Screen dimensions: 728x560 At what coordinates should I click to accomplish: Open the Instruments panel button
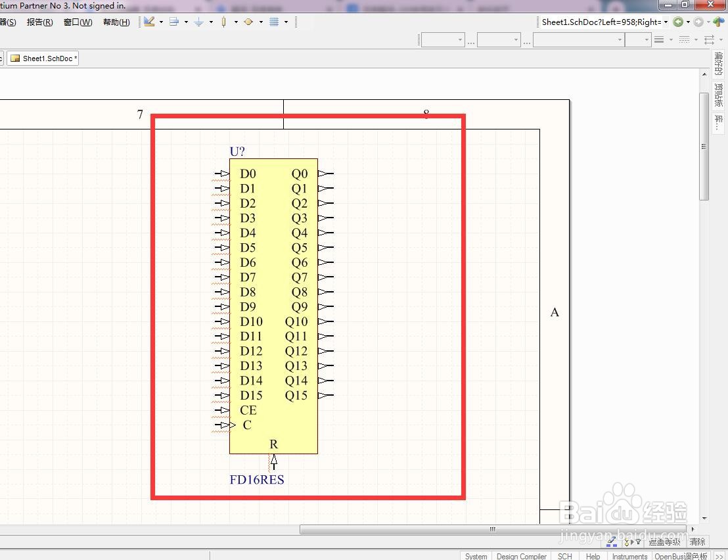(629, 556)
